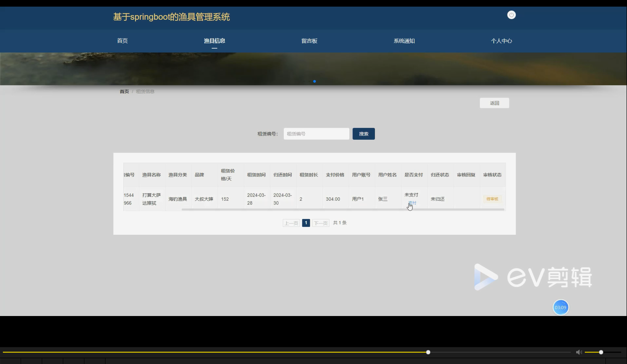Click the 搜索 button
Screen dimensions: 627x364
coord(364,134)
